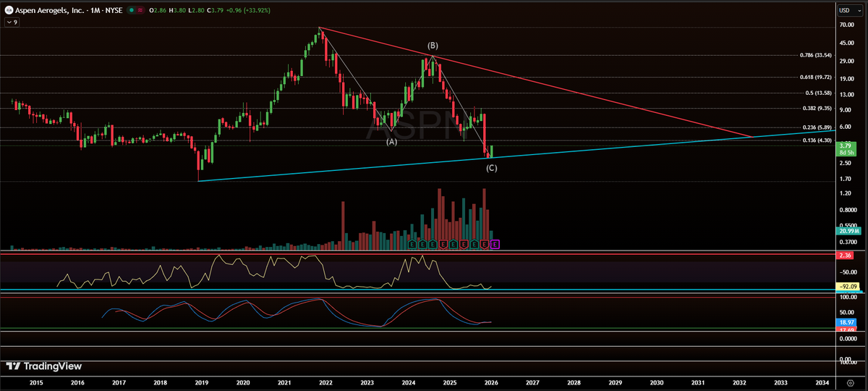The height and width of the screenshot is (391, 868).
Task: Click the H3.80 high price value
Action: 179,11
